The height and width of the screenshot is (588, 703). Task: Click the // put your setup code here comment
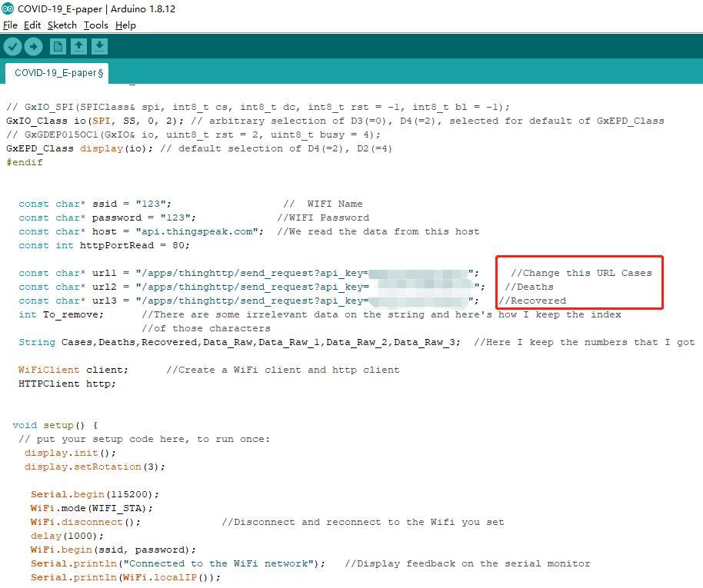(x=144, y=440)
